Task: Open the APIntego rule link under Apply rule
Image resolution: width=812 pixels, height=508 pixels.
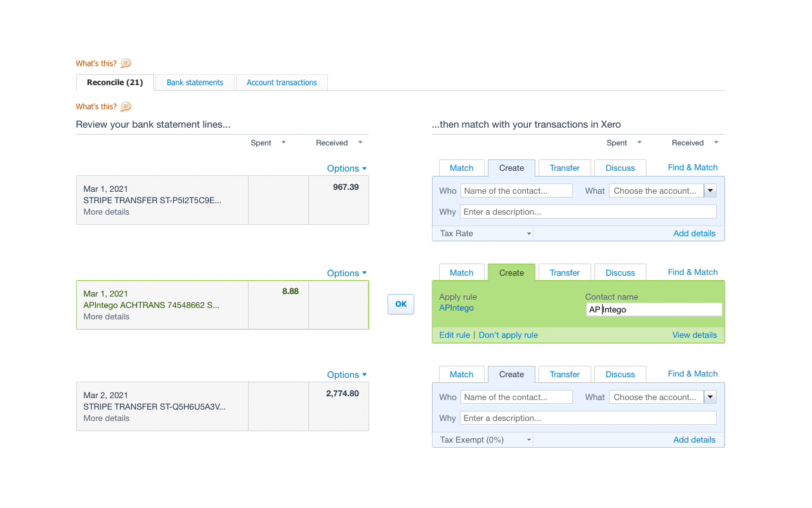Action: (456, 308)
